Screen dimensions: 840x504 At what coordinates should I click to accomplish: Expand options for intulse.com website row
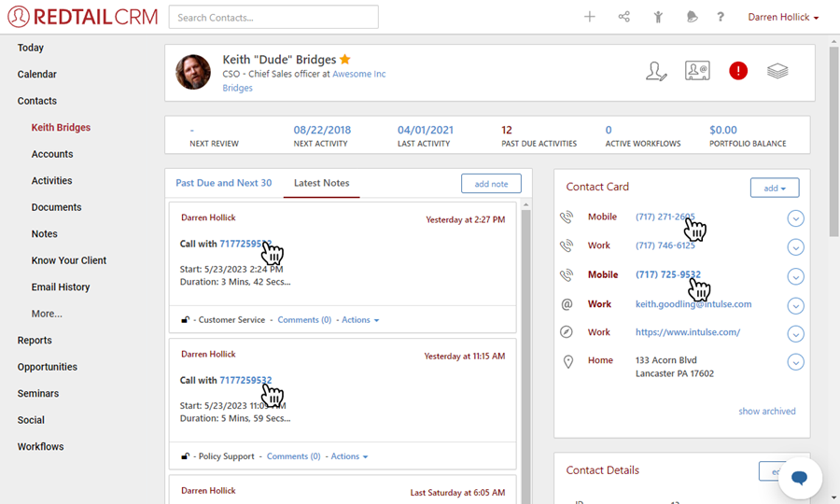[795, 334]
